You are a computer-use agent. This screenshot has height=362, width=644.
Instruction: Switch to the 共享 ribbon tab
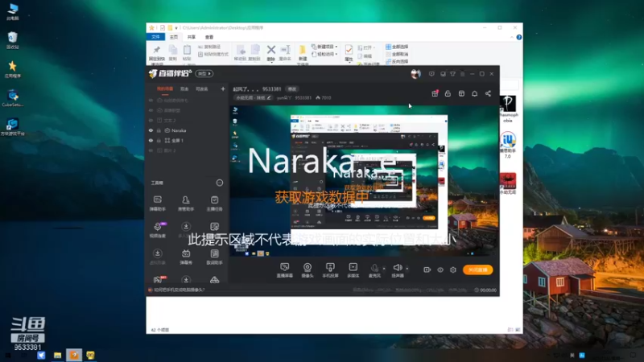(x=192, y=37)
